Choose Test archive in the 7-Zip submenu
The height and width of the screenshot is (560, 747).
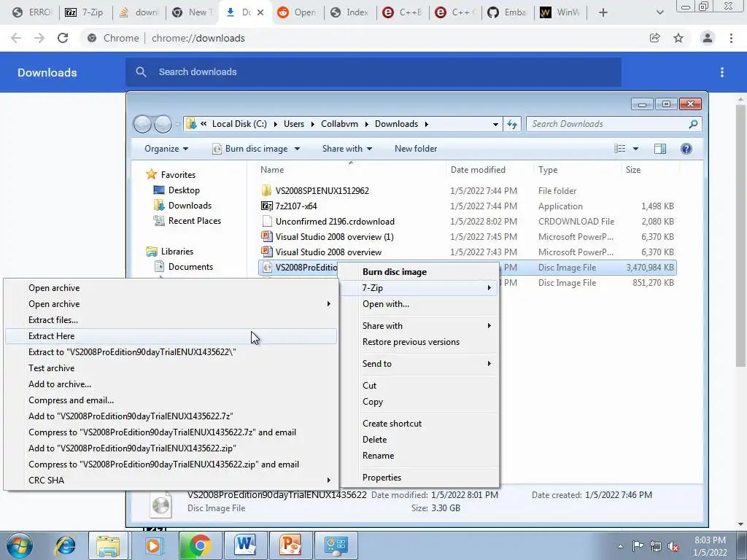tap(171, 368)
